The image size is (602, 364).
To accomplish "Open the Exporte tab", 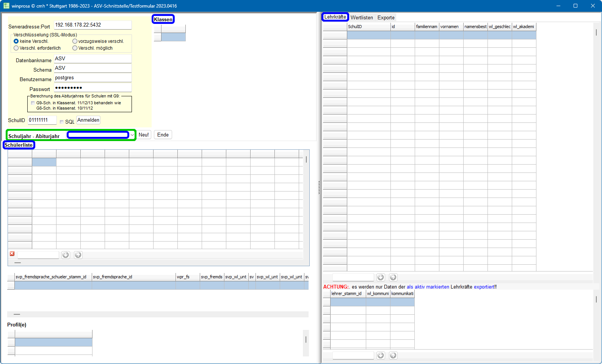I will click(x=386, y=17).
